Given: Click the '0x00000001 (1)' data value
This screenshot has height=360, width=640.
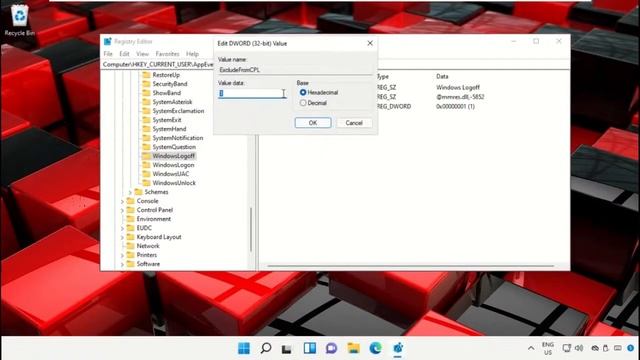Looking at the screenshot, I should click(x=455, y=106).
